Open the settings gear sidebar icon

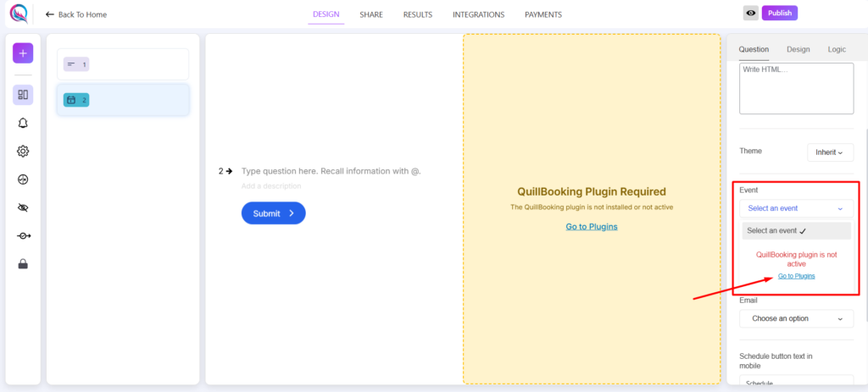pos(23,151)
